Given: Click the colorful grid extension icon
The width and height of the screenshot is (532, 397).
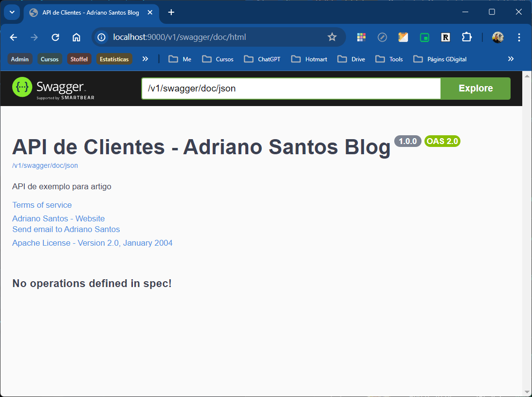Looking at the screenshot, I should click(361, 37).
